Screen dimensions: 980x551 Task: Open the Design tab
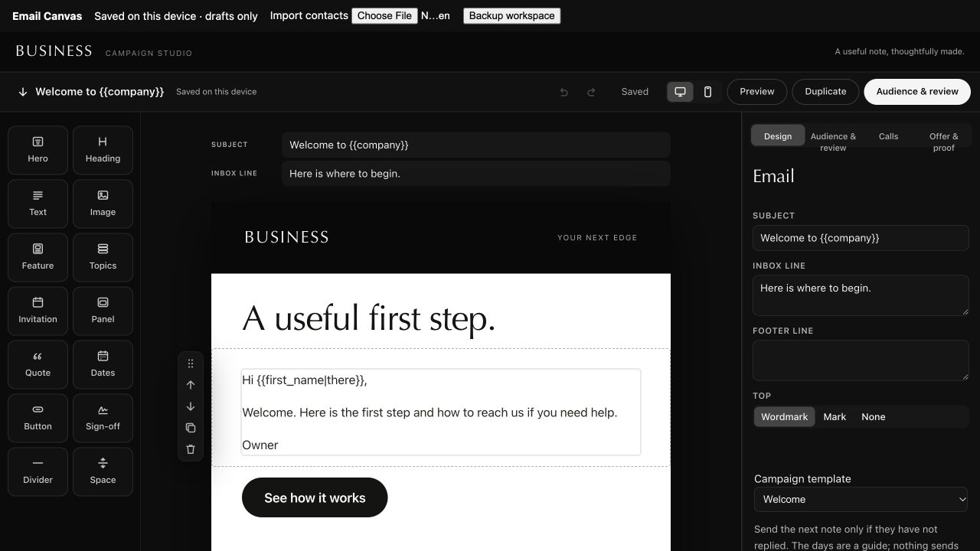777,136
